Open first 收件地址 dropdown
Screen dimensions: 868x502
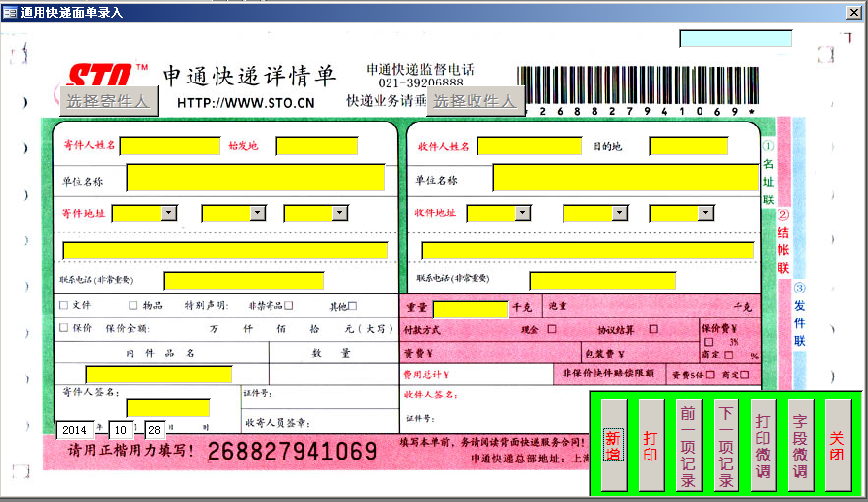point(523,213)
